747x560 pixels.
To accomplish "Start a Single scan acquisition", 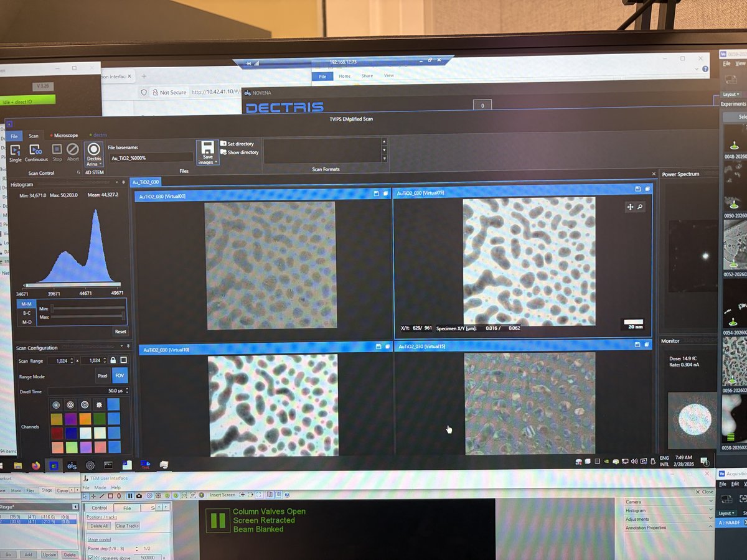I will coord(15,150).
